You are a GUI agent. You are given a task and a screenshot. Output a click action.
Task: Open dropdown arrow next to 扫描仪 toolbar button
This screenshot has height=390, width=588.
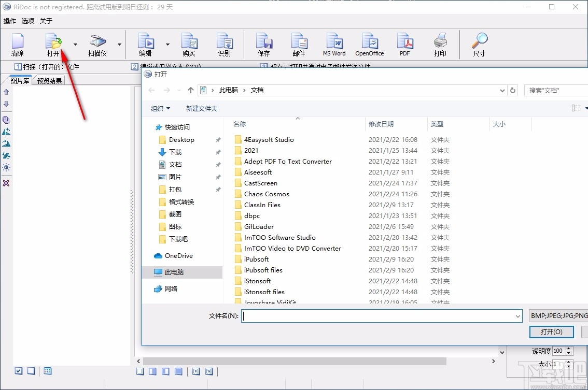click(119, 44)
